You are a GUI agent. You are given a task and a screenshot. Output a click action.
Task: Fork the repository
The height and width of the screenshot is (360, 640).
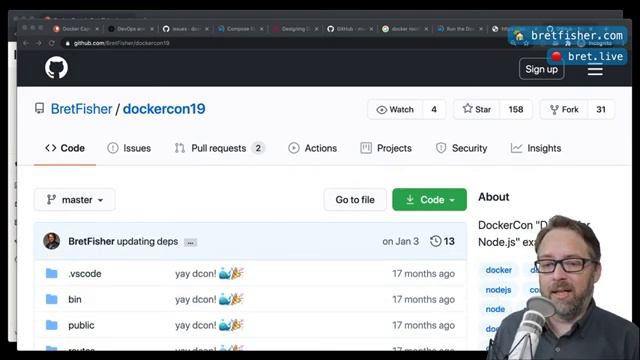coord(564,109)
